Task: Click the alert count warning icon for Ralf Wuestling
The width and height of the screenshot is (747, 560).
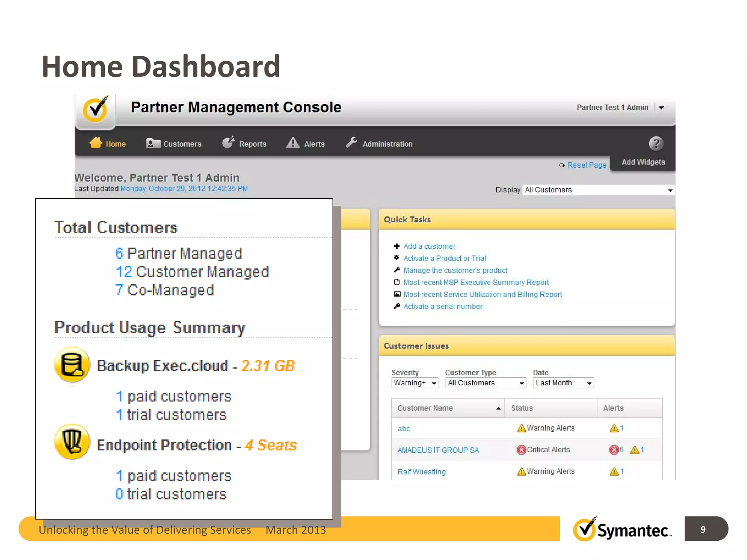Action: pos(614,471)
